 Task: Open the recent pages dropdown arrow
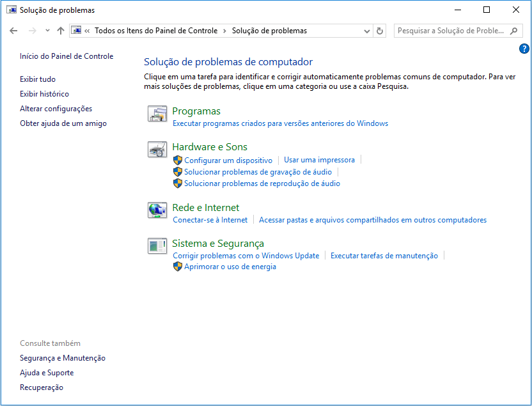click(x=47, y=30)
